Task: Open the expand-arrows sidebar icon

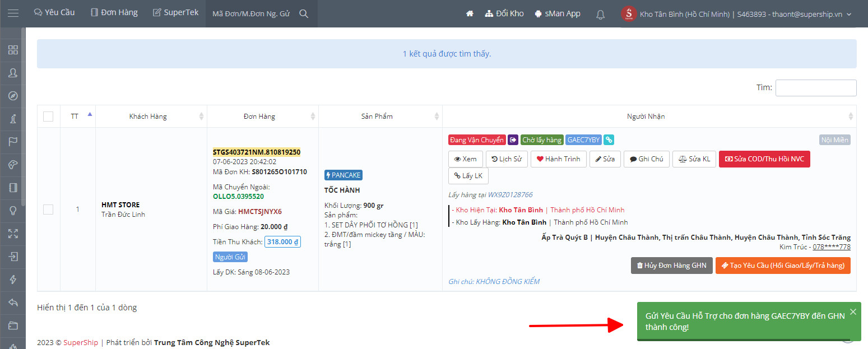Action: click(13, 234)
